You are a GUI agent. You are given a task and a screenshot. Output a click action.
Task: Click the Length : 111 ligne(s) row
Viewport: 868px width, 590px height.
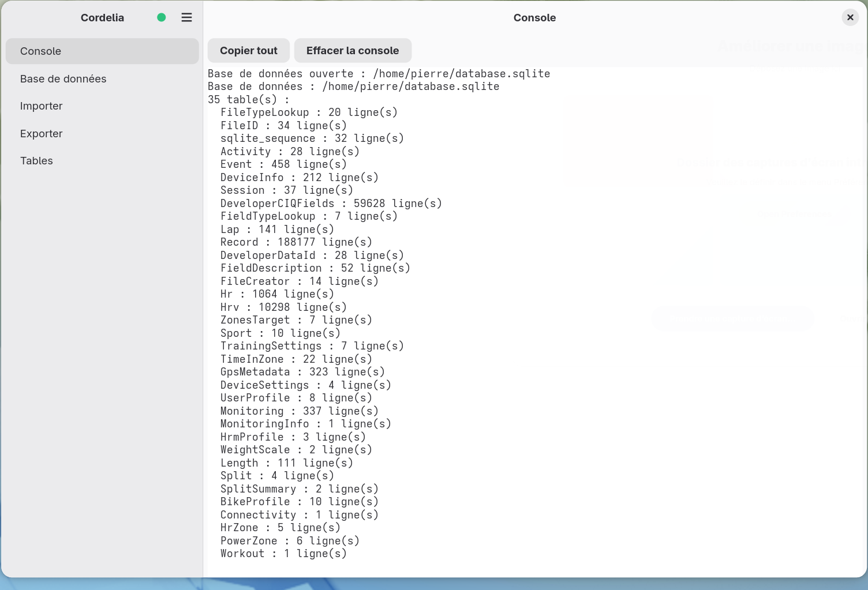coord(287,463)
